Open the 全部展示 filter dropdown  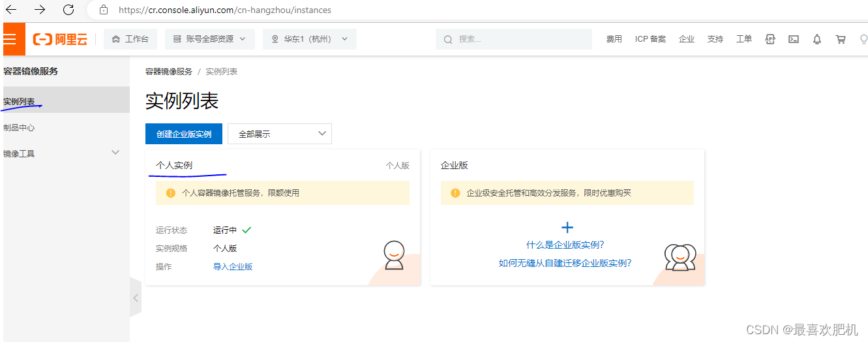pos(280,134)
